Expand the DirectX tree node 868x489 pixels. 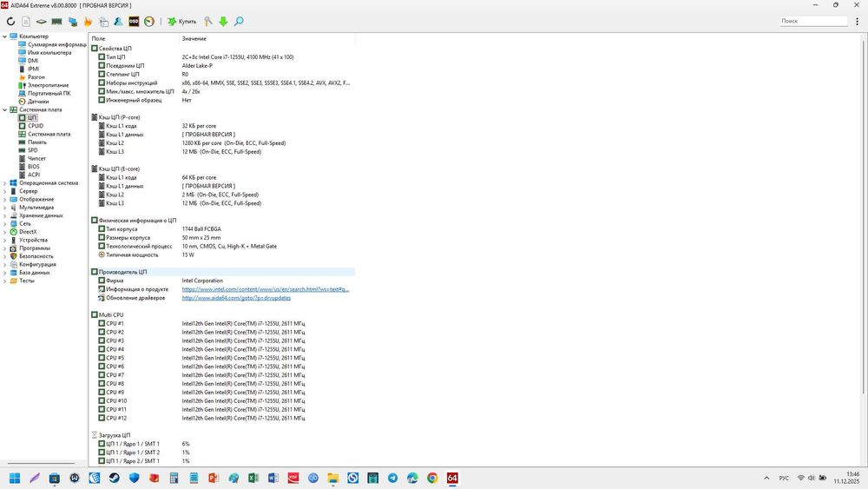tap(5, 232)
